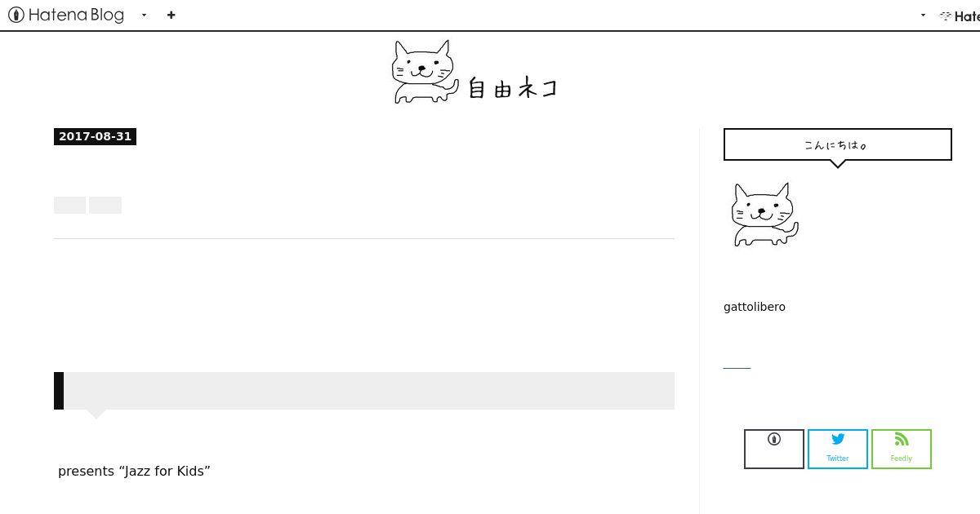Open the 自由ネコ blog title

tap(513, 87)
